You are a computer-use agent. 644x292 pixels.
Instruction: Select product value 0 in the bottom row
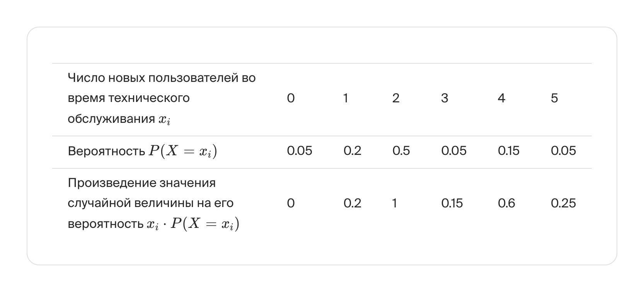[291, 203]
